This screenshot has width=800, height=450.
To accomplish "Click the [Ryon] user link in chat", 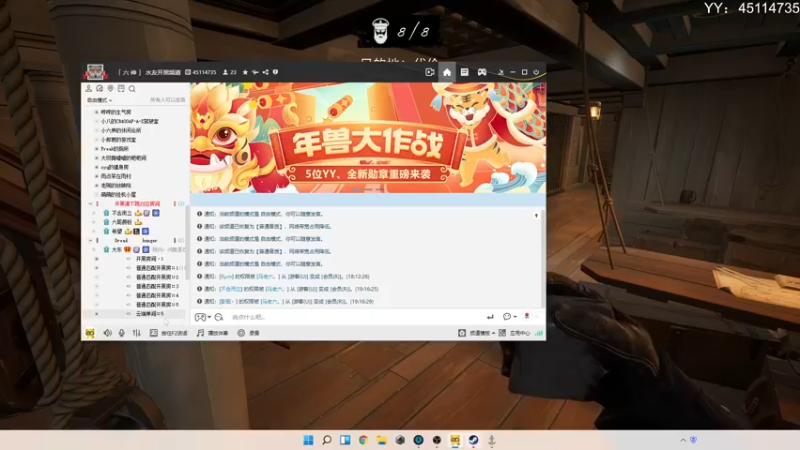I will click(x=226, y=277).
